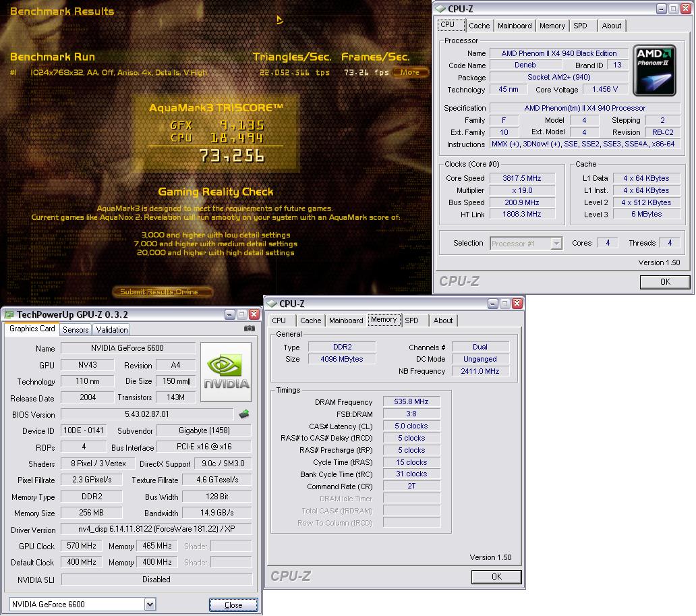This screenshot has height=616, width=696.
Task: Click the AquaMark3 total score 73,256
Action: click(231, 155)
